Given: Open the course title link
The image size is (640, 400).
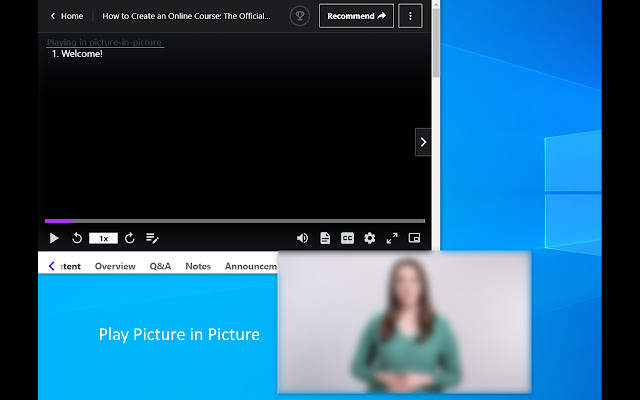Looking at the screenshot, I should pos(186,16).
